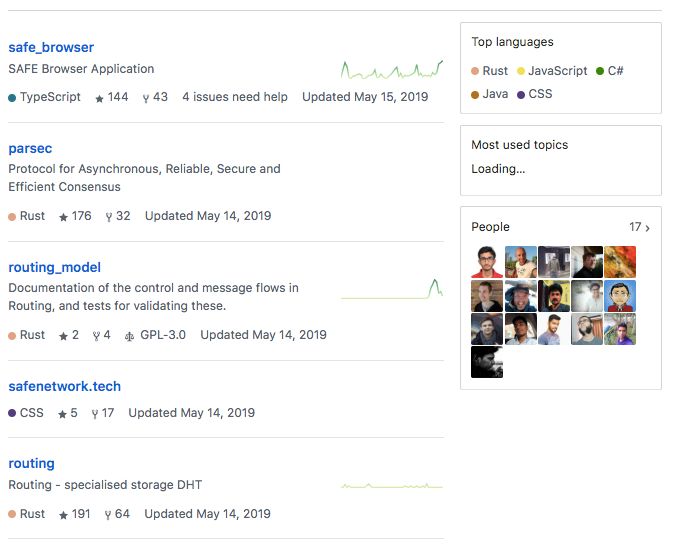Viewport: 686px width, 545px height.
Task: Filter by JavaScript in Top languages
Action: point(552,71)
